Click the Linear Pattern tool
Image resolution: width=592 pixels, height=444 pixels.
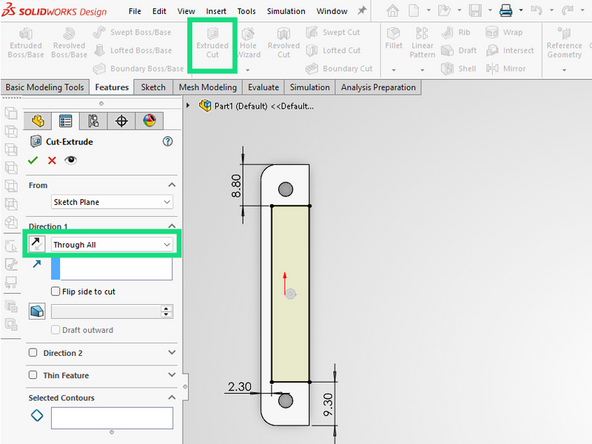[x=422, y=43]
